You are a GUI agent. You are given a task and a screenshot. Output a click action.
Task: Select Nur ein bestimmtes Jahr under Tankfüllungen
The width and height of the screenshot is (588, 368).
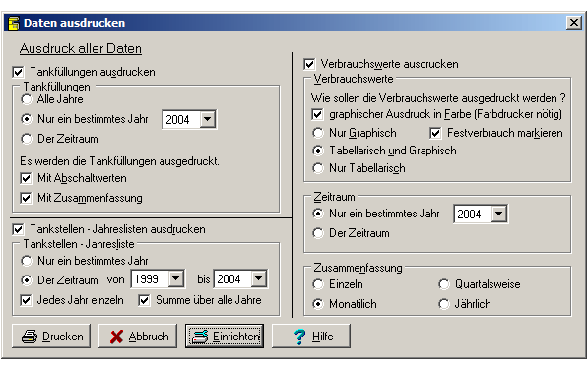click(x=27, y=119)
